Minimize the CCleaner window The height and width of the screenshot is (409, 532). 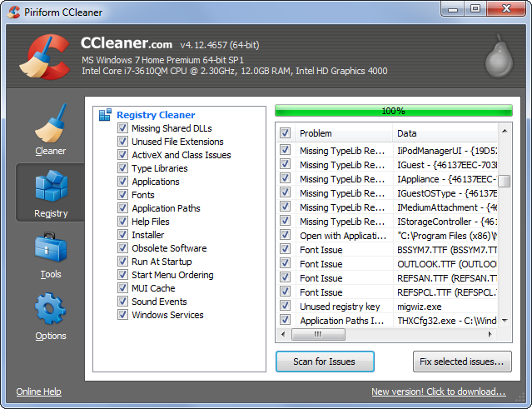pyautogui.click(x=453, y=9)
